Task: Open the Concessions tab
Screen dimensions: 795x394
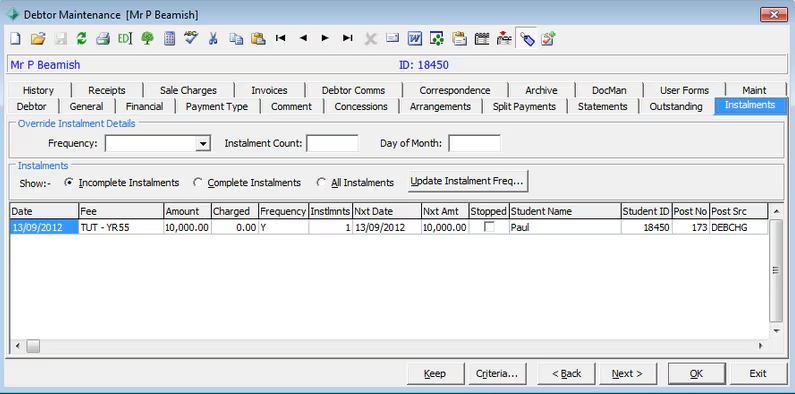Action: pyautogui.click(x=361, y=106)
